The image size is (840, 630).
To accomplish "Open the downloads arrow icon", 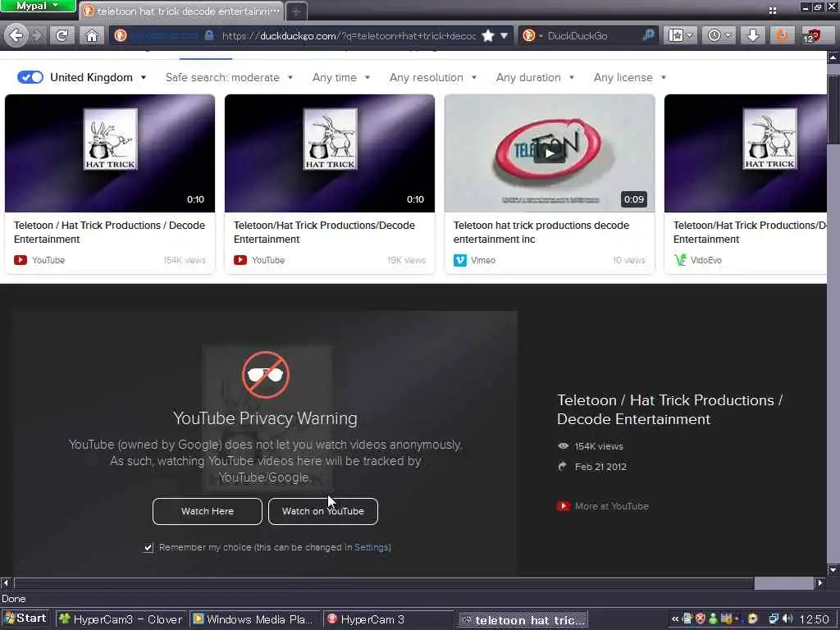I will click(x=753, y=35).
